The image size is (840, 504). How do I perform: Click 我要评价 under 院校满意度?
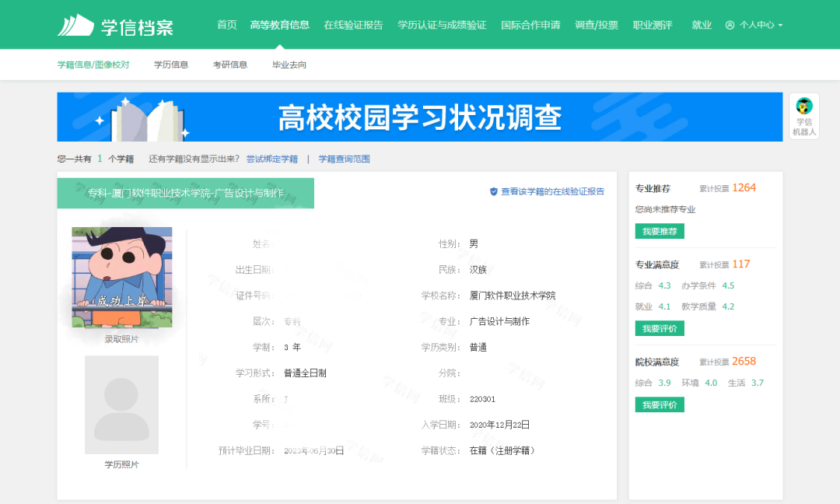pos(659,404)
